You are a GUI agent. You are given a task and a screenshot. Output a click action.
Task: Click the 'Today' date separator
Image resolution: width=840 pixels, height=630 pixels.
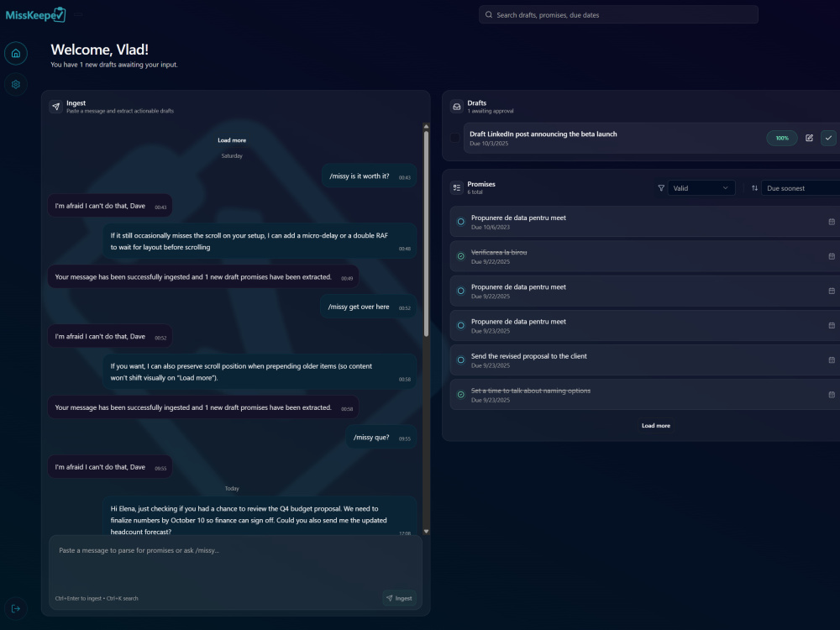(x=232, y=489)
